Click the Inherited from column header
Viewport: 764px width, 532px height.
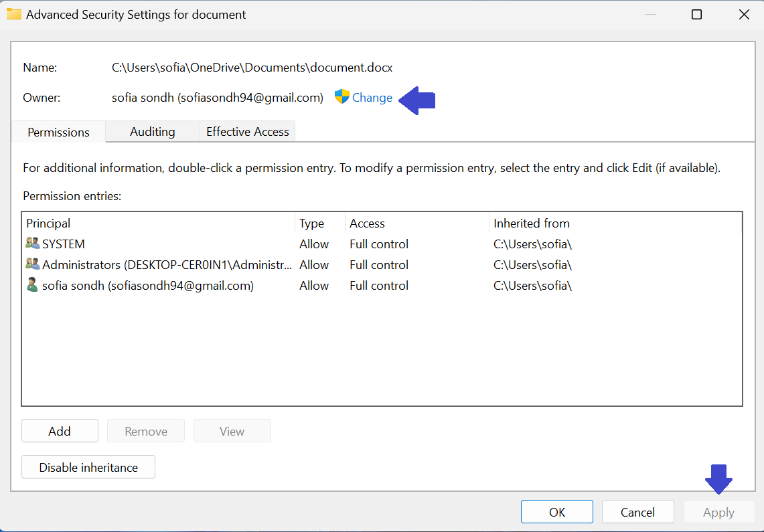coord(615,224)
